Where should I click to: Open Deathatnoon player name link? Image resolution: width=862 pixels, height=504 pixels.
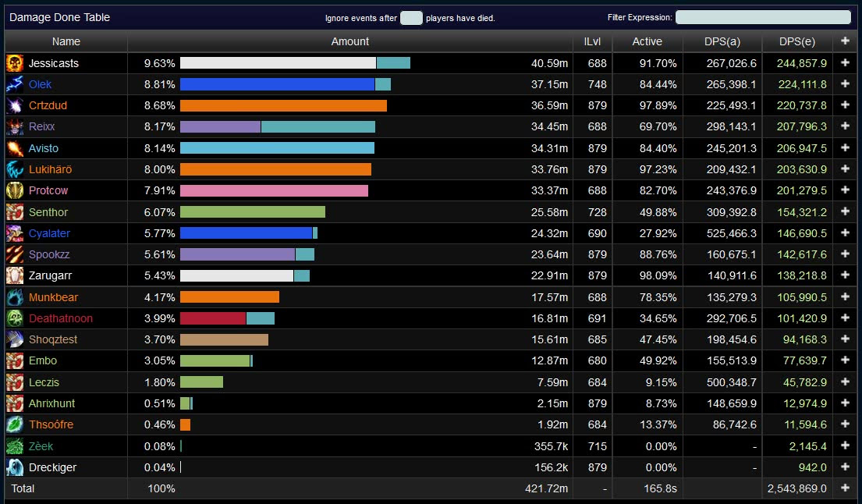[61, 318]
